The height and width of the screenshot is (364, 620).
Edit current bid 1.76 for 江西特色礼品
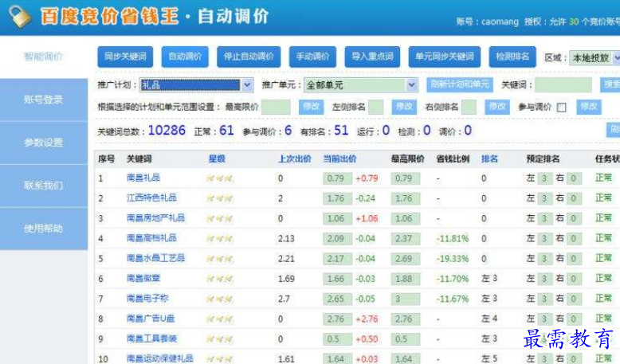point(337,198)
